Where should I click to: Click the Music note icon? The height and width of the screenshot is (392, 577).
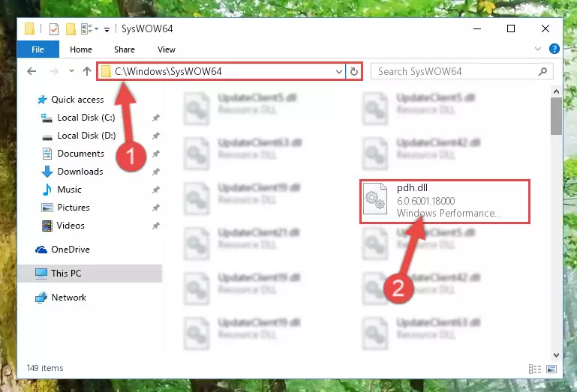tap(47, 190)
